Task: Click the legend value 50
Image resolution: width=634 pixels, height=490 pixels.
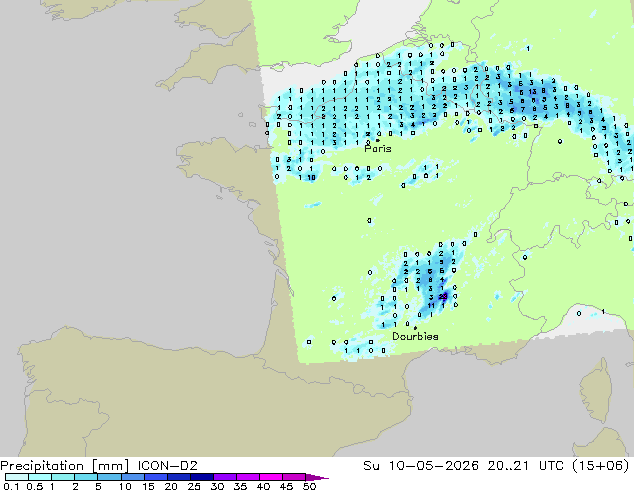Action: point(309,486)
